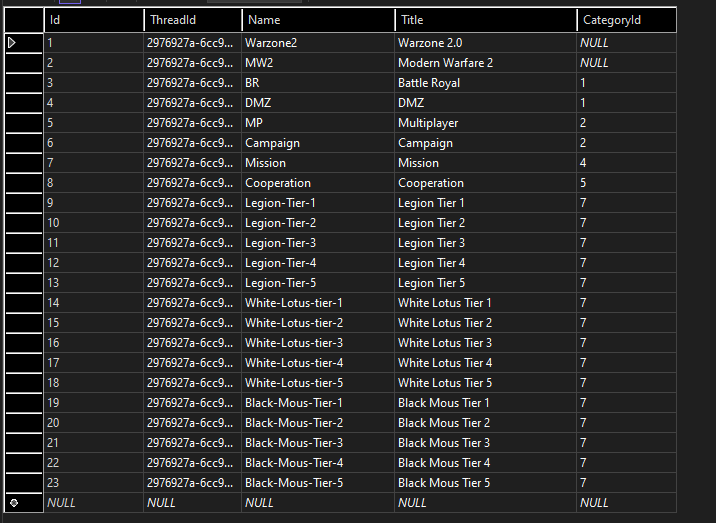This screenshot has width=716, height=523.
Task: Select the Name column header
Action: tap(318, 20)
